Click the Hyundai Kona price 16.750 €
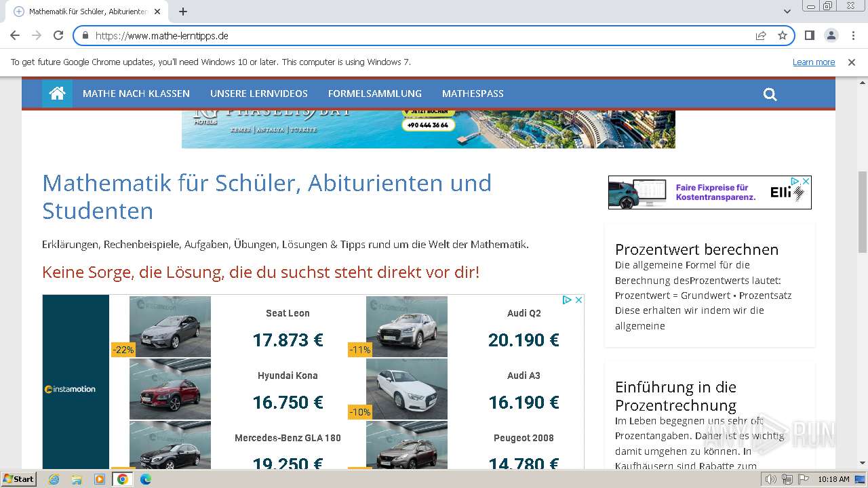The width and height of the screenshot is (868, 488). pos(288,402)
